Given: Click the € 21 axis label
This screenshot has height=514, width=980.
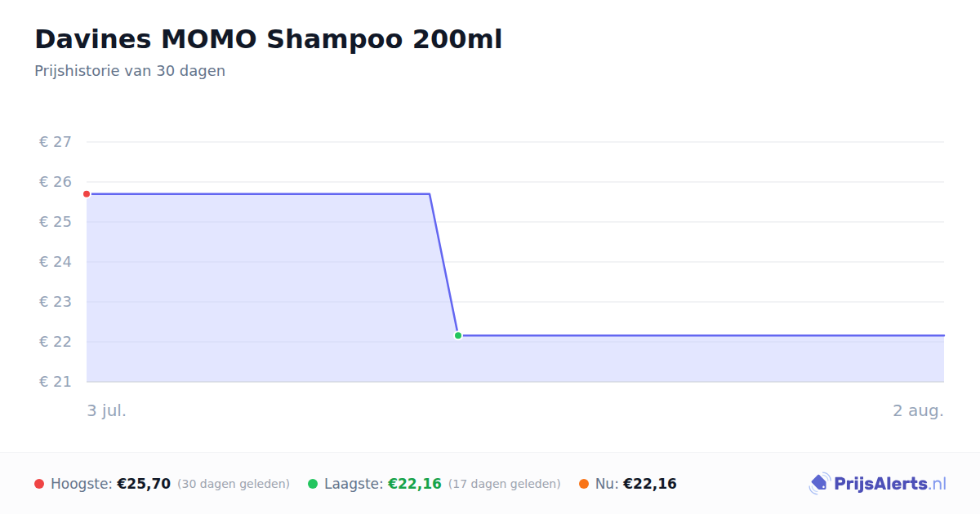Looking at the screenshot, I should [56, 382].
